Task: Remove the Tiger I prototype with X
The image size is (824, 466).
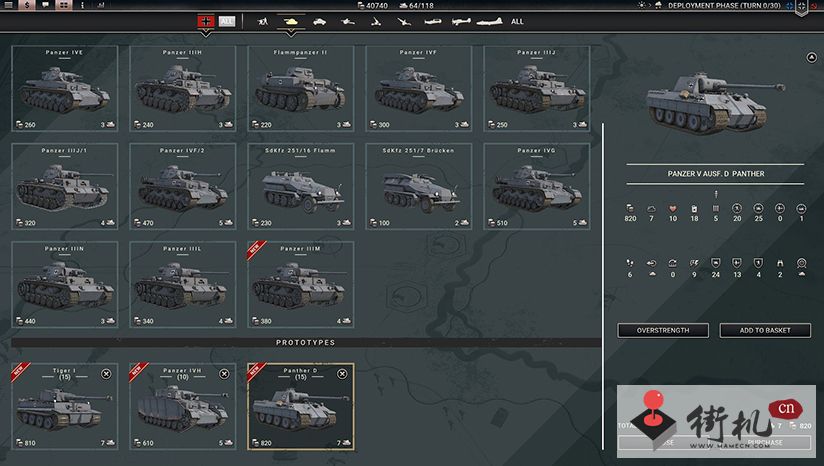Action: coord(106,374)
